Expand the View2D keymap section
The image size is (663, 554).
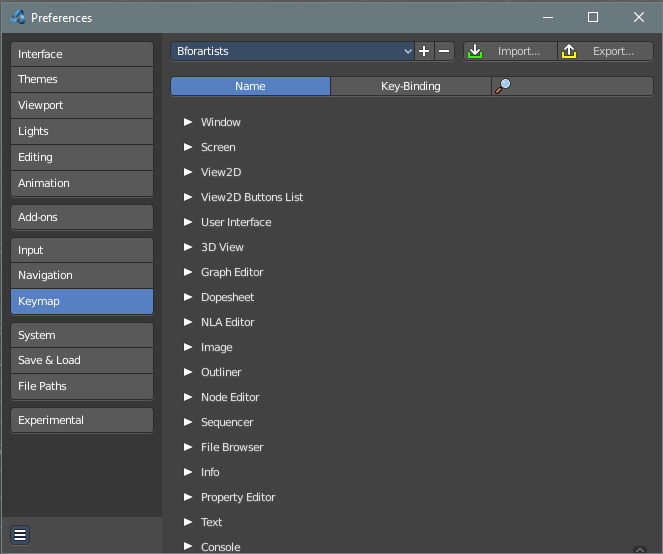point(188,172)
